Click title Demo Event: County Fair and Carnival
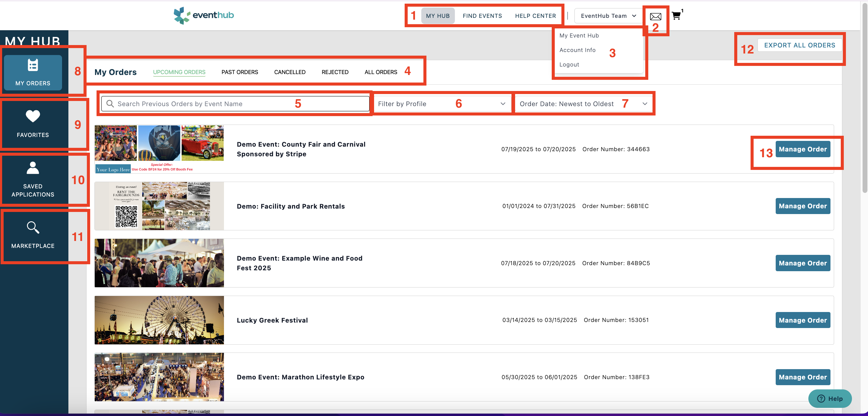 tap(301, 149)
